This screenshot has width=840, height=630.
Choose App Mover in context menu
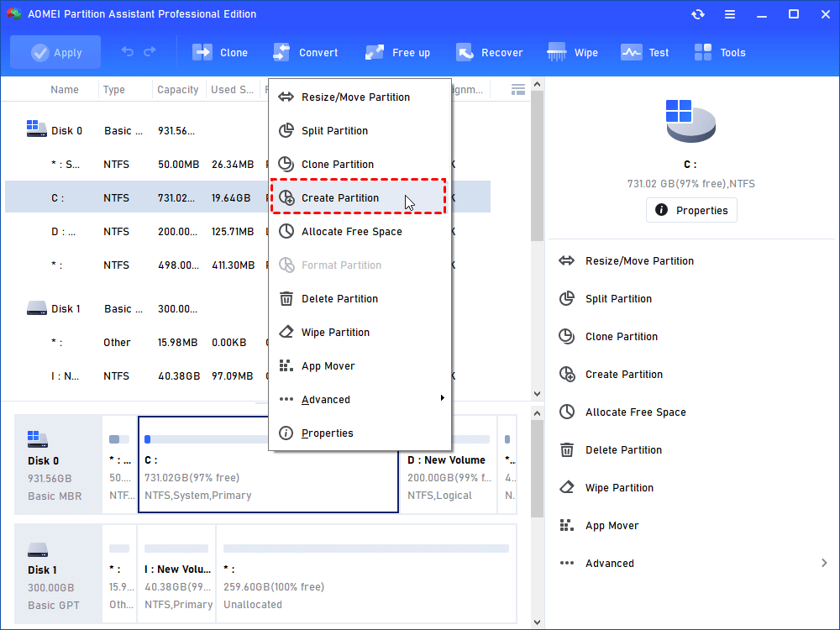(360, 366)
